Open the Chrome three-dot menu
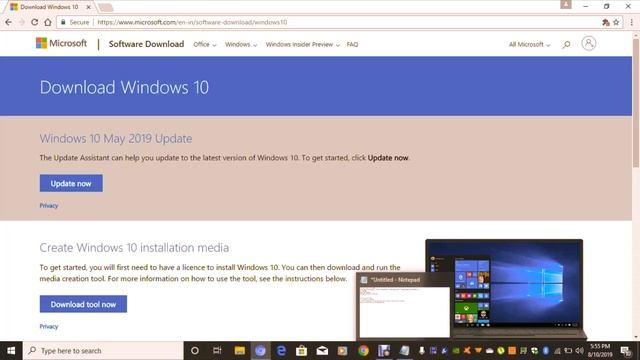Viewport: 640px width, 360px height. (x=631, y=22)
